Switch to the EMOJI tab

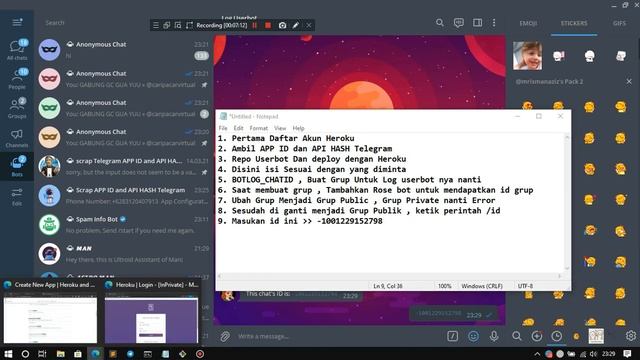point(528,23)
